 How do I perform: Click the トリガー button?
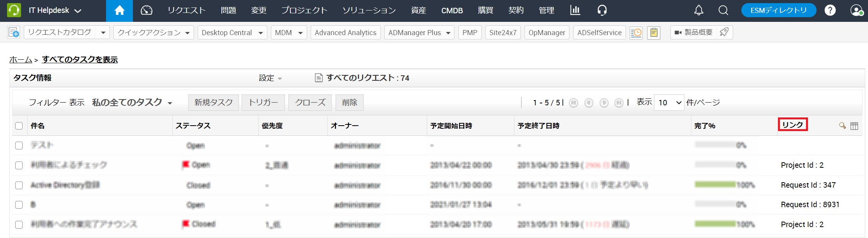263,103
